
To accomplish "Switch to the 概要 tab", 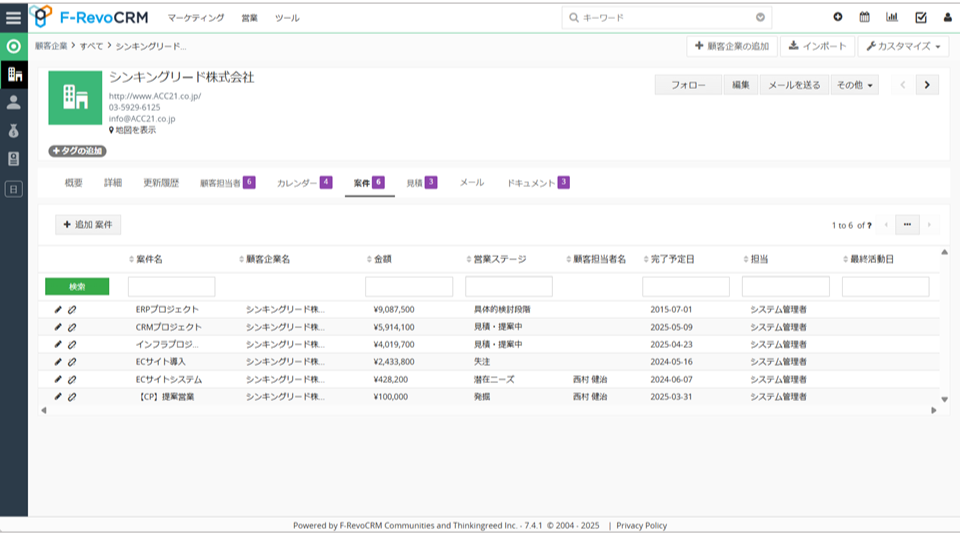I will click(x=73, y=183).
